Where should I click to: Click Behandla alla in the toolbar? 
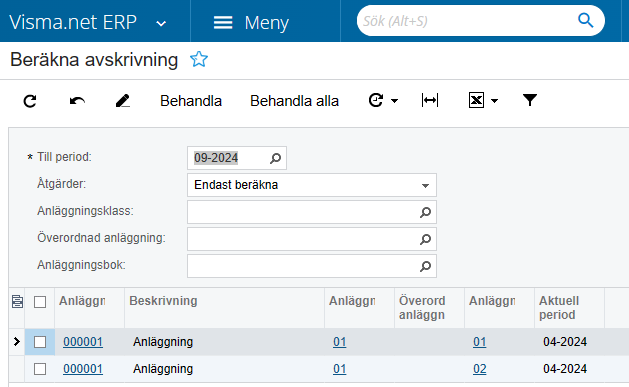294,101
